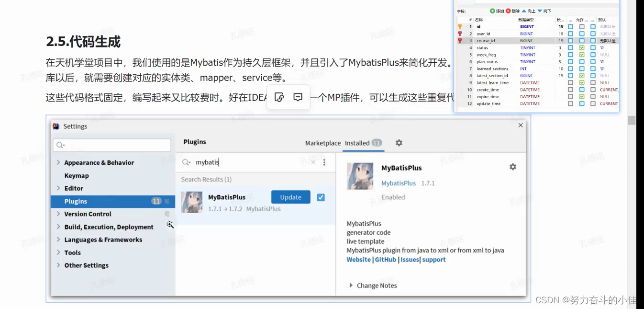The height and width of the screenshot is (309, 644).
Task: Click the 11 badge next to Installed
Action: point(377,143)
